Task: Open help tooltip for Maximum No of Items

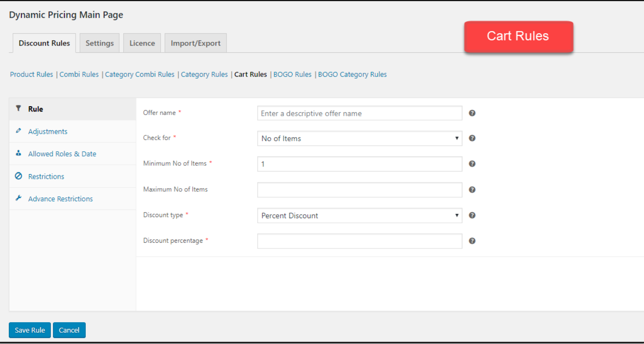Action: coord(472,190)
